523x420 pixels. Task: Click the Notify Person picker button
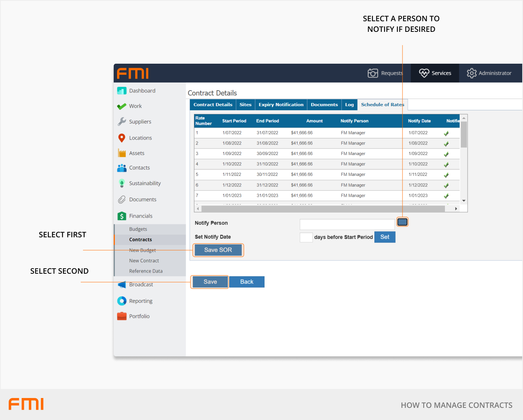(402, 222)
